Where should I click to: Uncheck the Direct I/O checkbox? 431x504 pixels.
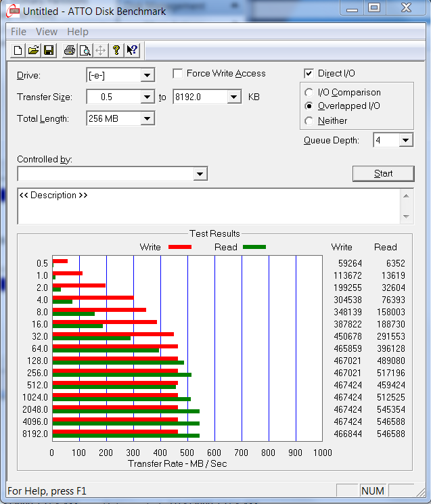(309, 73)
